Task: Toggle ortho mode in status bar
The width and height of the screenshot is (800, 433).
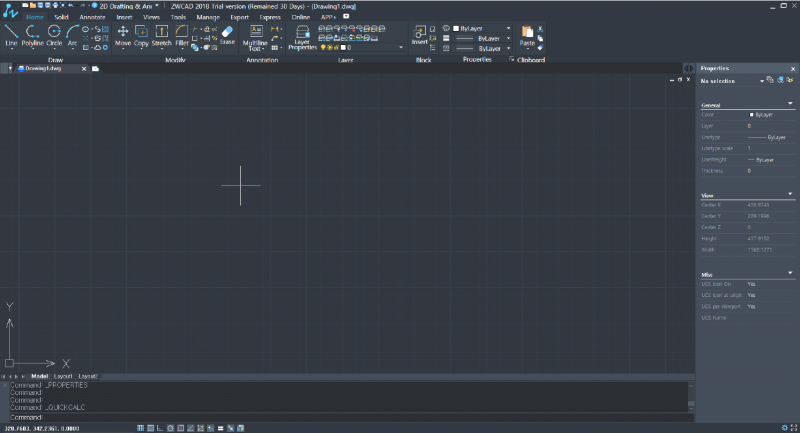Action: (160, 428)
